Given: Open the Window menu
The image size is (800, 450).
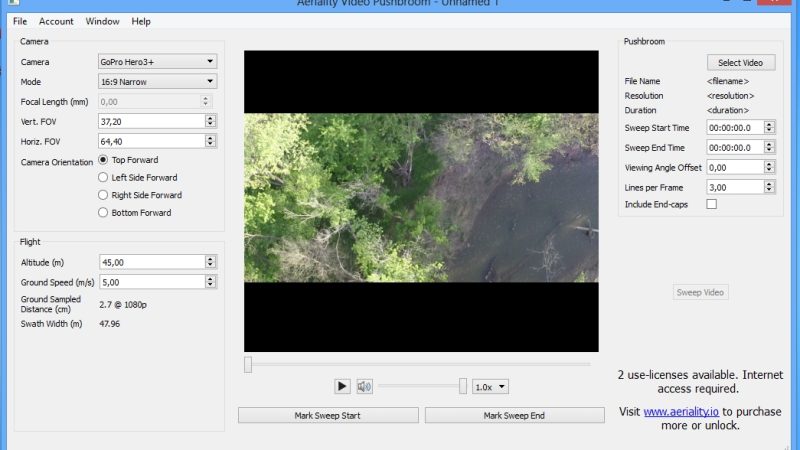Looking at the screenshot, I should 102,21.
